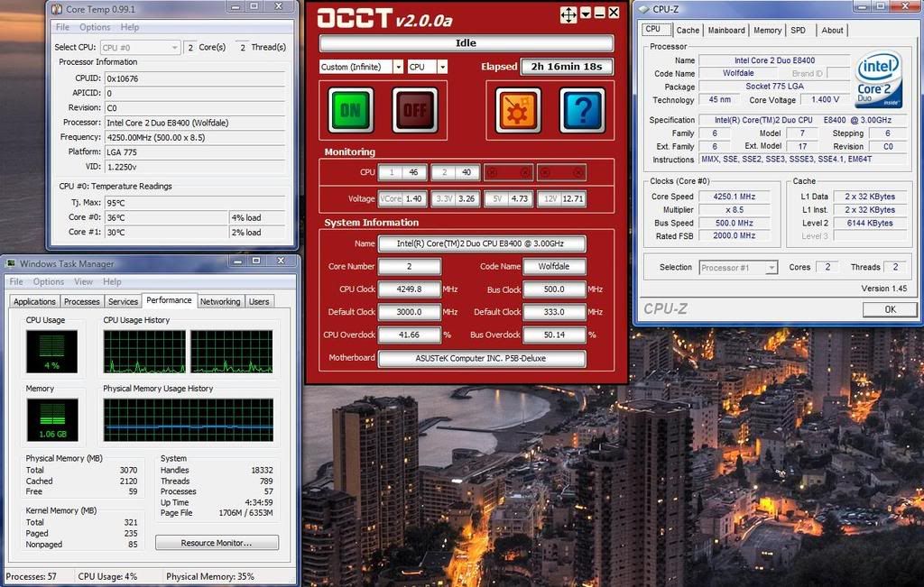Image resolution: width=924 pixels, height=587 pixels.
Task: Click the Rated FSB 2000.0 MHz value in CPU-Z
Action: [x=735, y=235]
